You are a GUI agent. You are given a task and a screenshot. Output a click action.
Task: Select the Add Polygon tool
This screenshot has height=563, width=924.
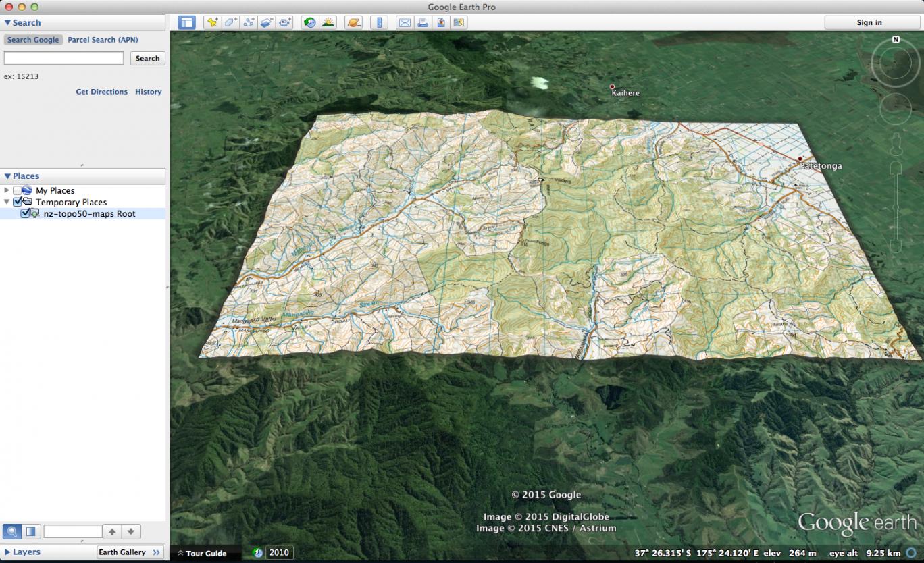tap(230, 22)
